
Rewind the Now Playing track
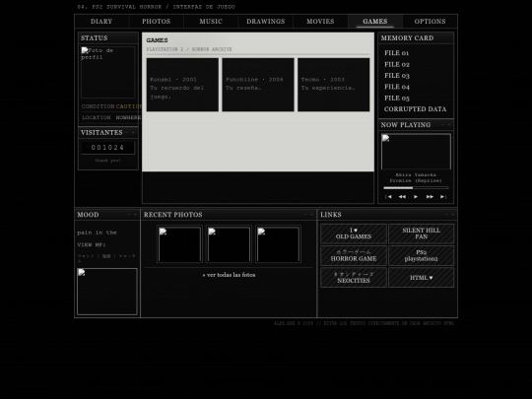[x=402, y=197]
